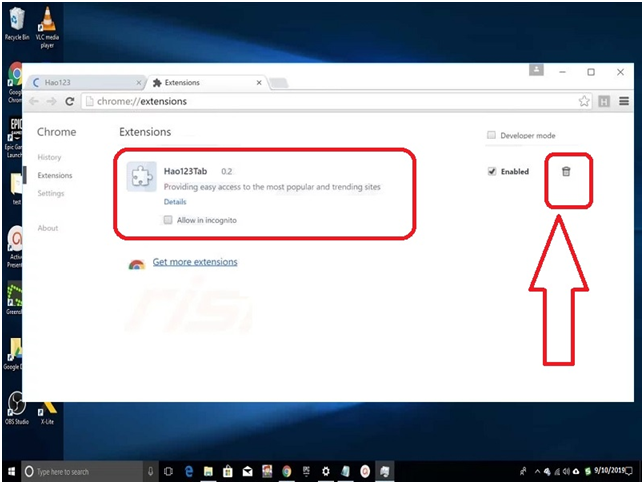The height and width of the screenshot is (484, 644).
Task: Close the Extensions tab
Action: tap(259, 83)
